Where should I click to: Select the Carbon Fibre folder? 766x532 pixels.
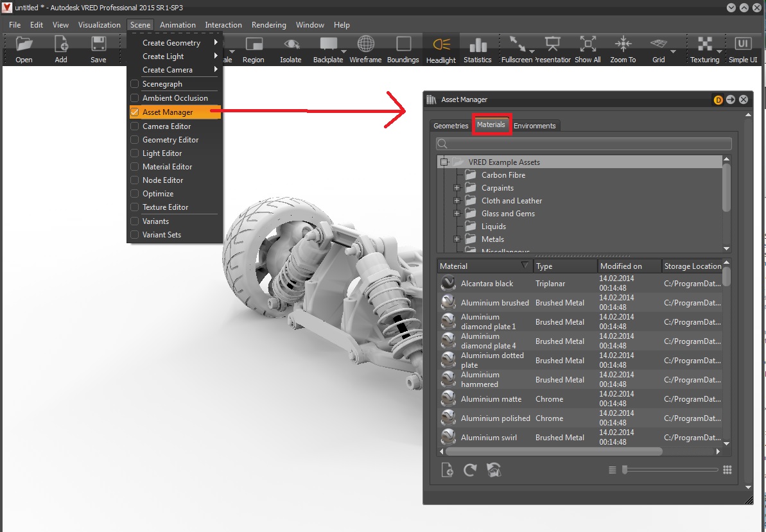(503, 175)
